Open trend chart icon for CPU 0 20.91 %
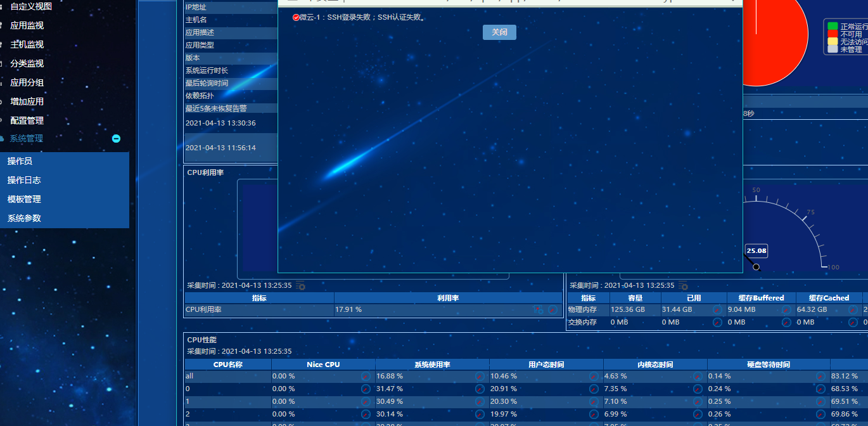The width and height of the screenshot is (868, 426). tap(594, 389)
